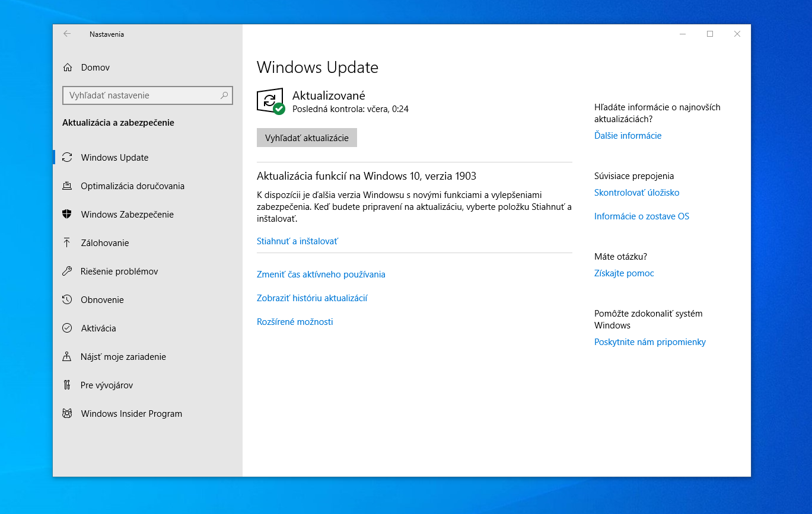Image resolution: width=812 pixels, height=514 pixels.
Task: Open the Windows Update section
Action: point(148,158)
